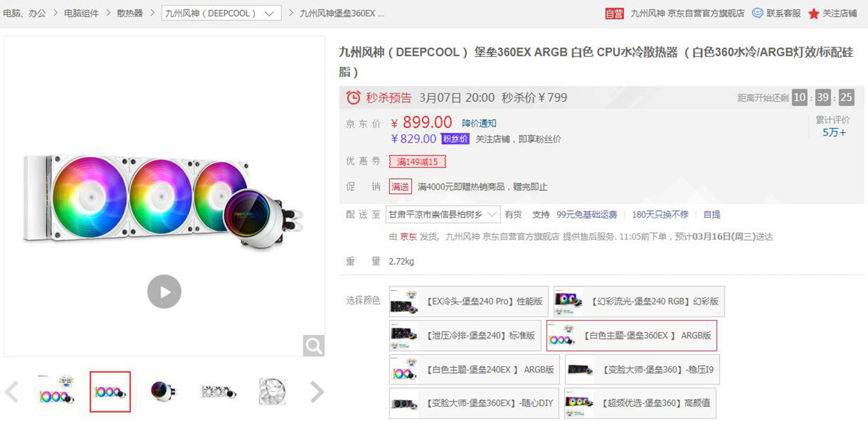Image resolution: width=868 pixels, height=421 pixels.
Task: Click the 自提 pickup link
Action: click(x=711, y=214)
